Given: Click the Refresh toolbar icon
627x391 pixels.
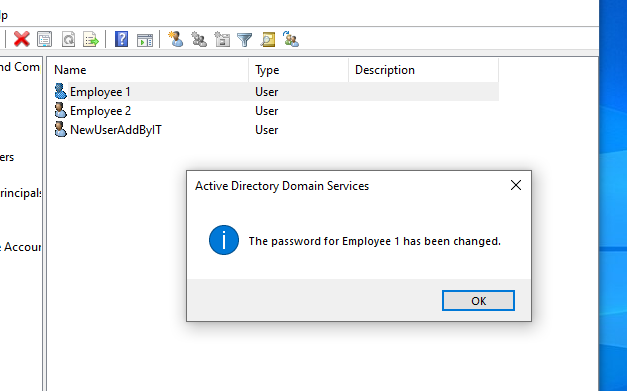Looking at the screenshot, I should tap(68, 39).
